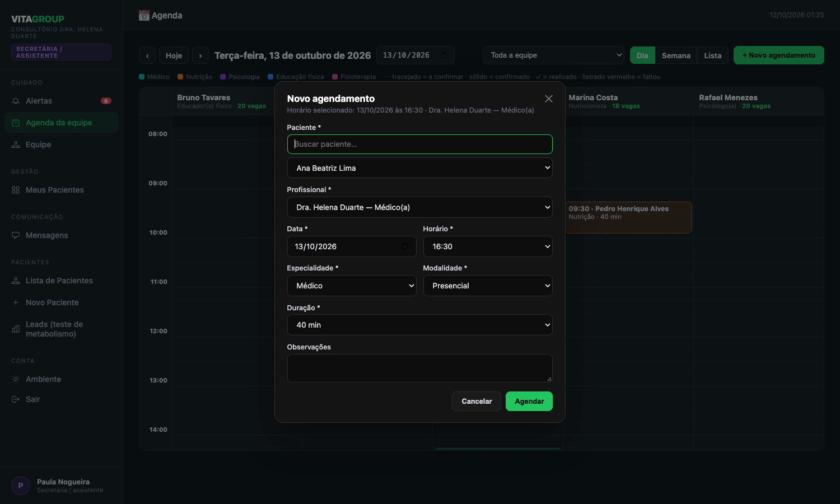Click the Marina Costa column header
The image size is (840, 504).
point(628,101)
